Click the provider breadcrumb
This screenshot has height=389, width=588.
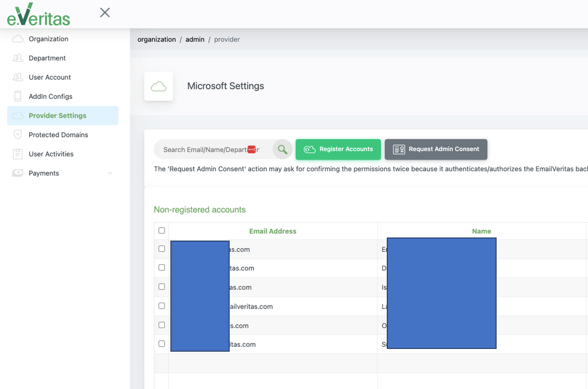pos(227,39)
